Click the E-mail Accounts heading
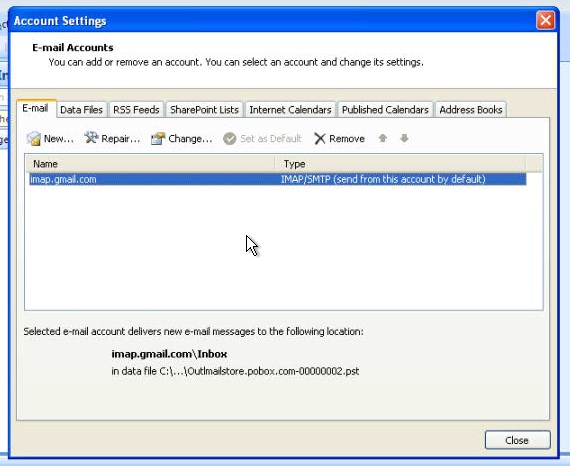570x466 pixels. pos(73,48)
